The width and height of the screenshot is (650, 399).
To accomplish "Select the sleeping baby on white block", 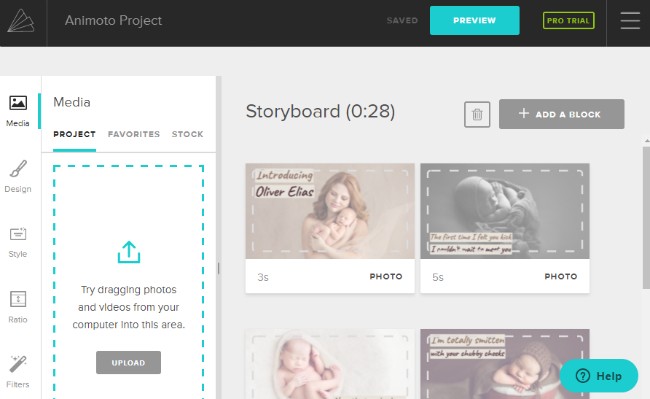I will pos(330,364).
